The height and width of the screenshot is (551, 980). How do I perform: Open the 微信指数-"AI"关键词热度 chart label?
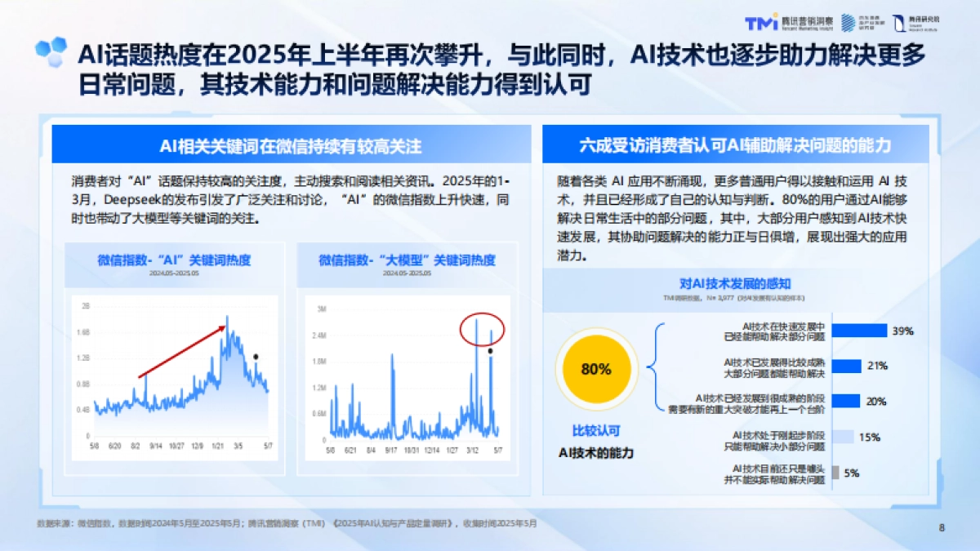175,261
